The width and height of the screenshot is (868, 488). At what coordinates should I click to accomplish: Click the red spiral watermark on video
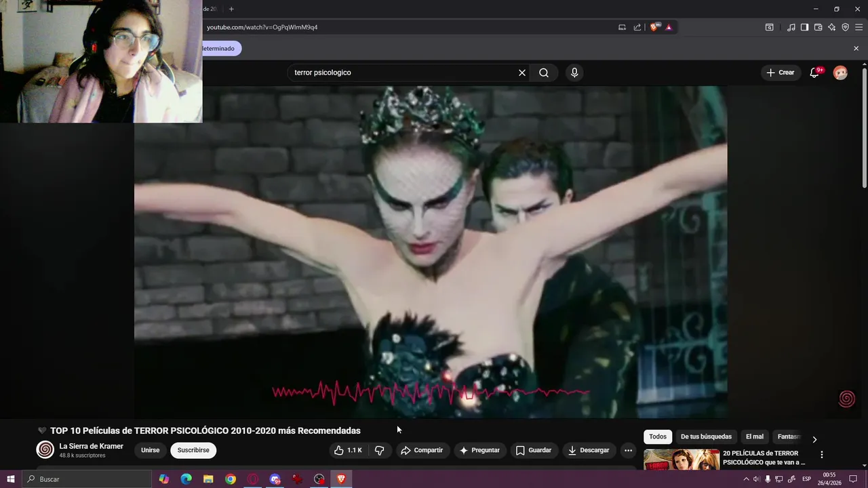(847, 399)
